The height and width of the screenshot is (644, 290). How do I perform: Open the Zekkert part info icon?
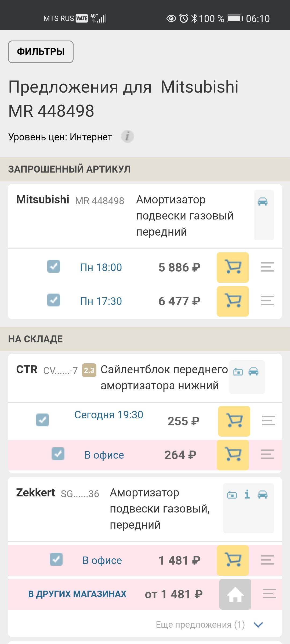(x=247, y=494)
